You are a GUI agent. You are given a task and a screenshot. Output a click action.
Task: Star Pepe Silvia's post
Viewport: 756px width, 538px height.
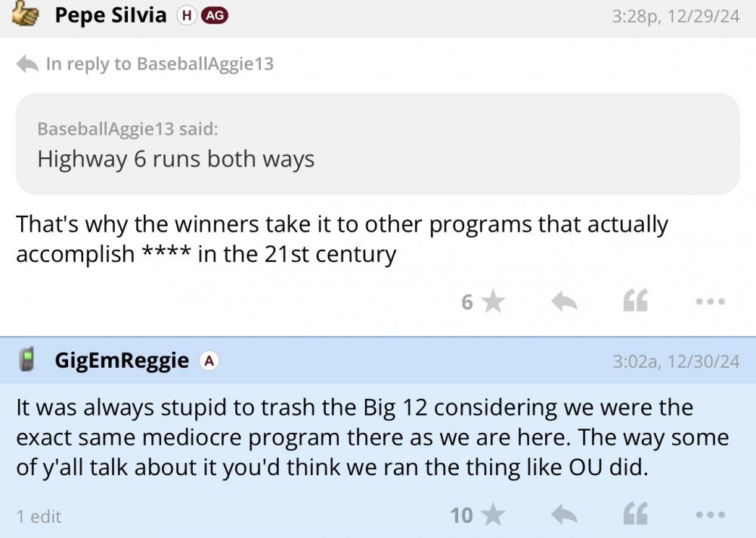(493, 303)
